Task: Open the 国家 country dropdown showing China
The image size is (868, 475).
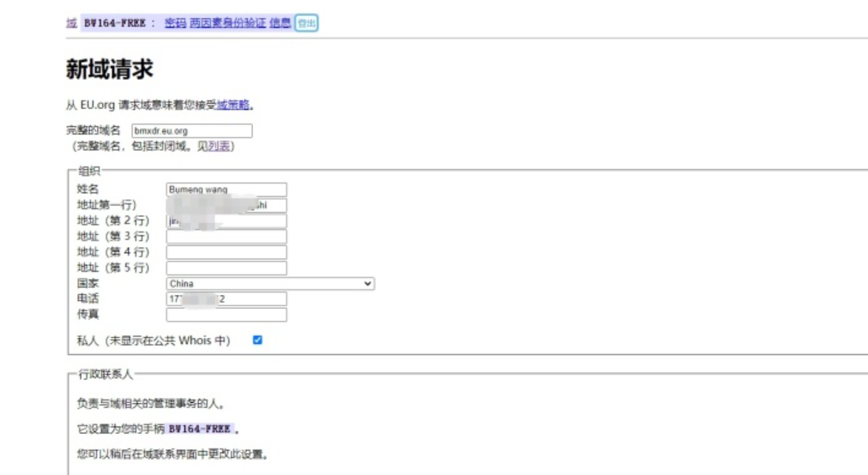Action: point(270,284)
